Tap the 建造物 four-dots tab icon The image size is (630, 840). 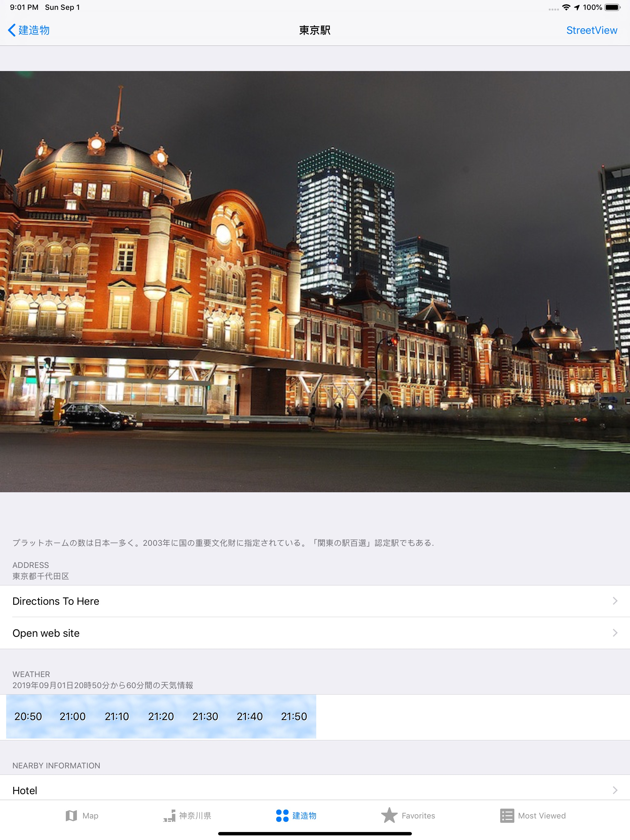coord(282,815)
